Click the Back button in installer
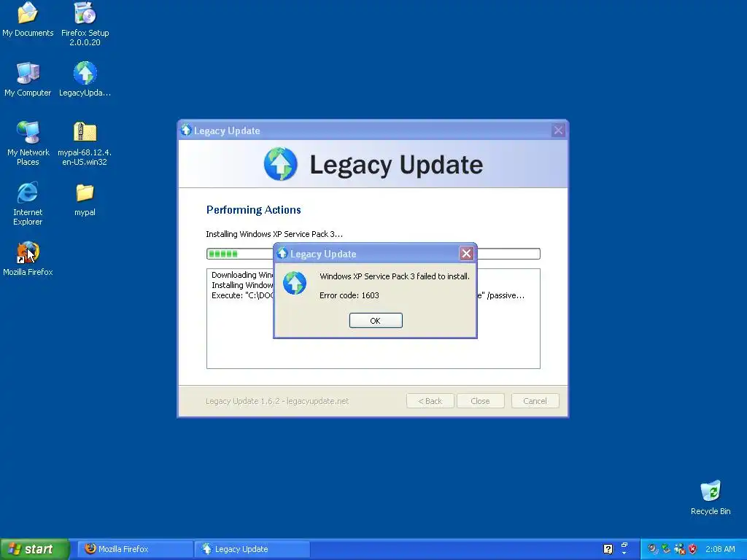This screenshot has width=747, height=560. (x=430, y=401)
